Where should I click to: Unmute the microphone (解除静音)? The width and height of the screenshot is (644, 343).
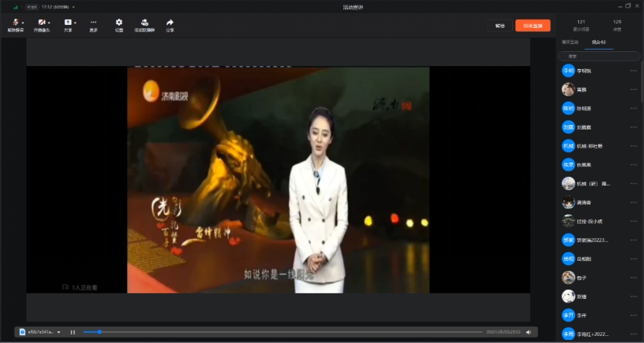15,23
